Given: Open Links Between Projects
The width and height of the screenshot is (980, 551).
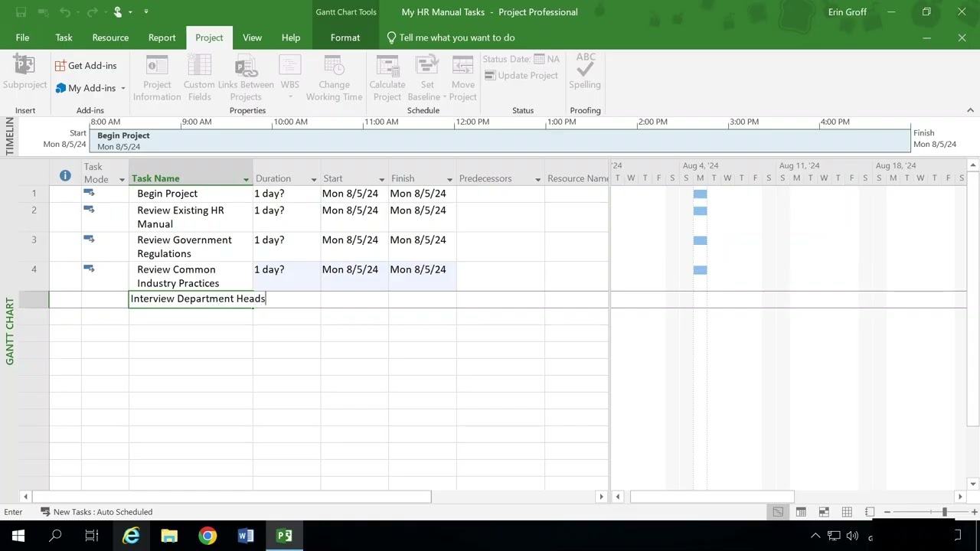Looking at the screenshot, I should point(246,78).
